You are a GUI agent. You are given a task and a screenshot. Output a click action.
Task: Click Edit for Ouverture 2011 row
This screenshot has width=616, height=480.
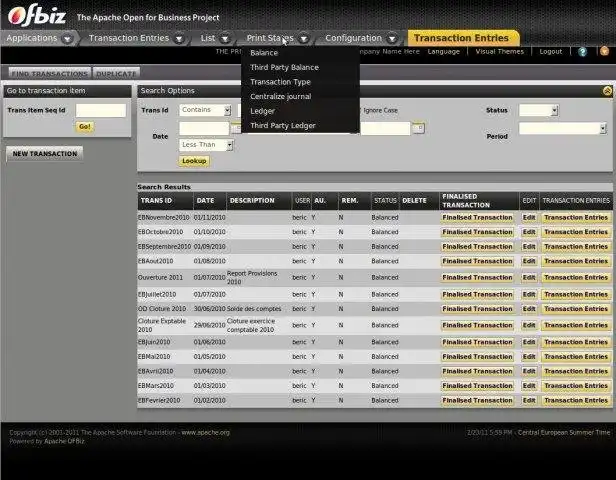[529, 277]
